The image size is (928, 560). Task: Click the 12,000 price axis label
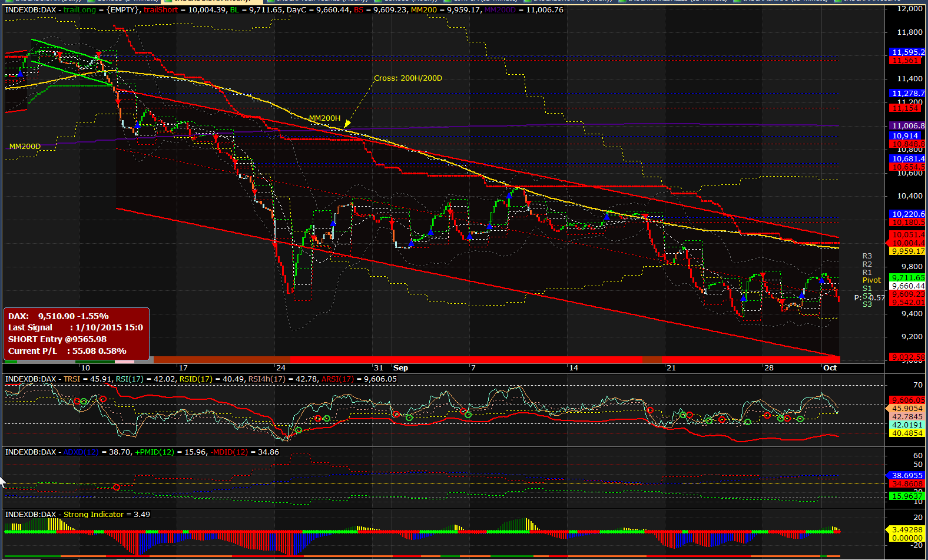[x=910, y=8]
